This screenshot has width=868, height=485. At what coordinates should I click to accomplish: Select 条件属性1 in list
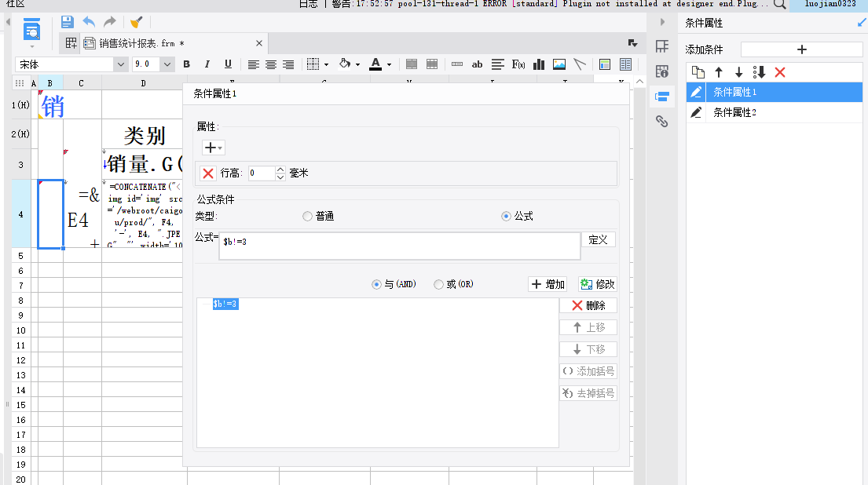[x=775, y=92]
